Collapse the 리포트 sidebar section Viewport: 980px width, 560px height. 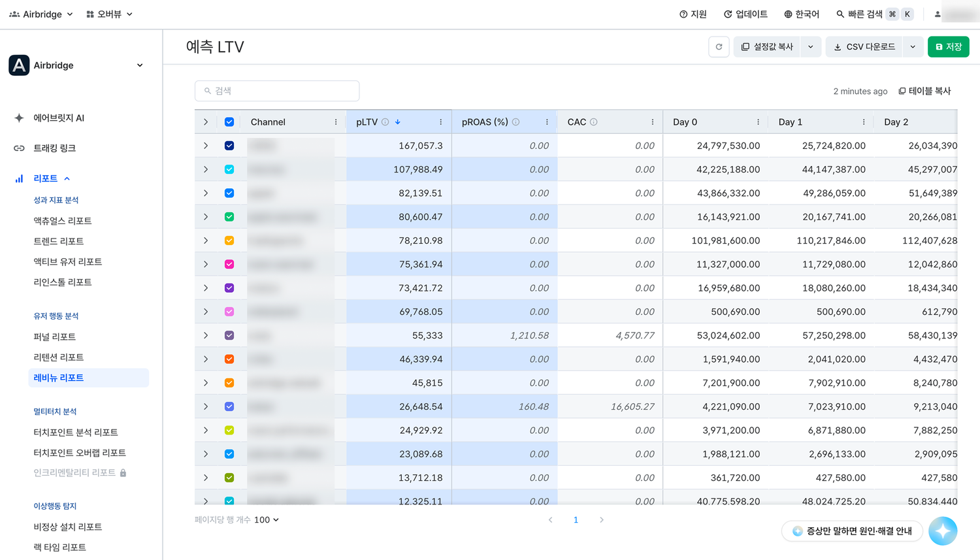[x=67, y=178]
